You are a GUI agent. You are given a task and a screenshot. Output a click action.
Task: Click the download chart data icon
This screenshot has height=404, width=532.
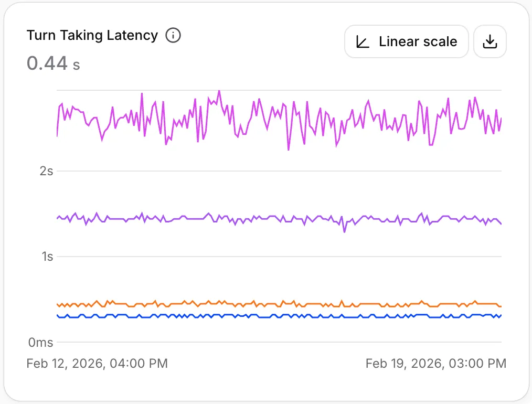coord(490,42)
